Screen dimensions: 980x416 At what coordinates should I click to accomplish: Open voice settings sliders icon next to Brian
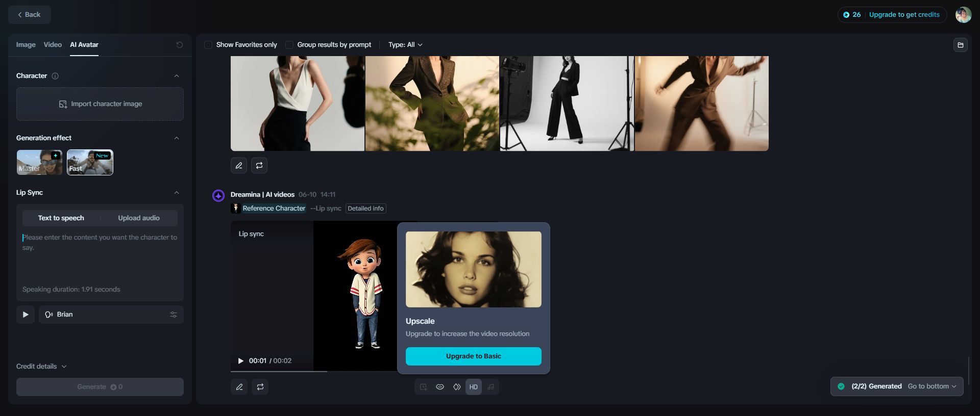(x=174, y=315)
